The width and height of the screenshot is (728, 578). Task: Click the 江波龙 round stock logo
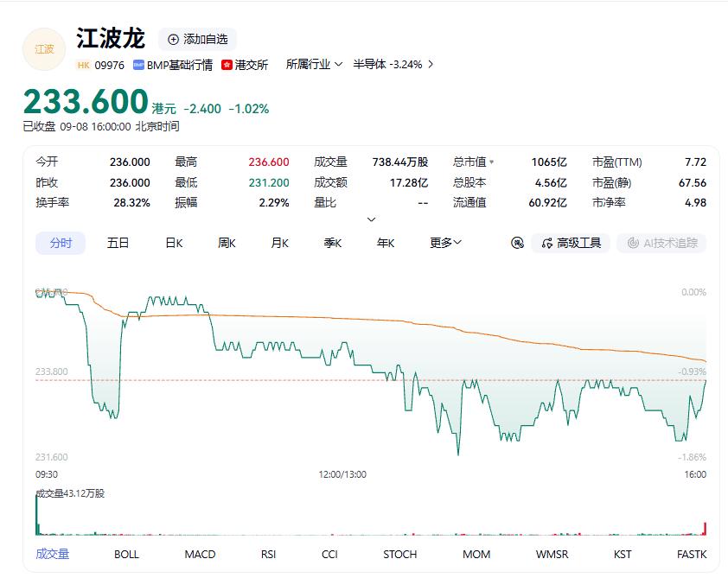(44, 49)
